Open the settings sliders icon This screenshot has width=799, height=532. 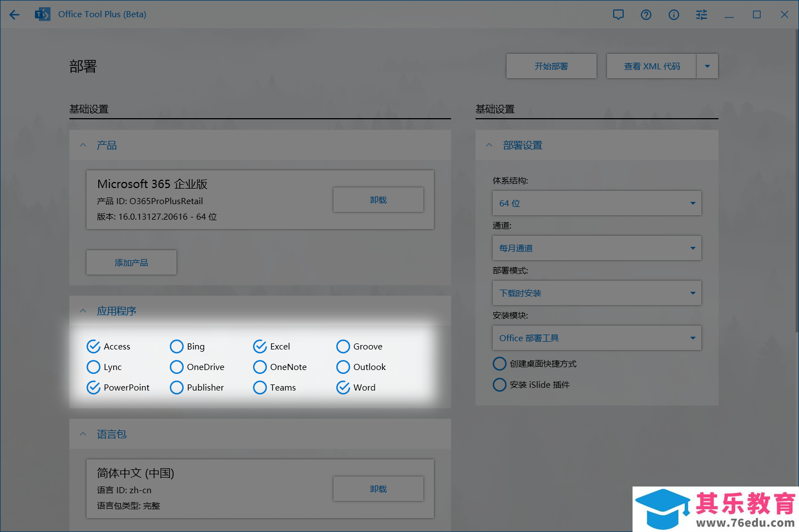click(x=701, y=14)
